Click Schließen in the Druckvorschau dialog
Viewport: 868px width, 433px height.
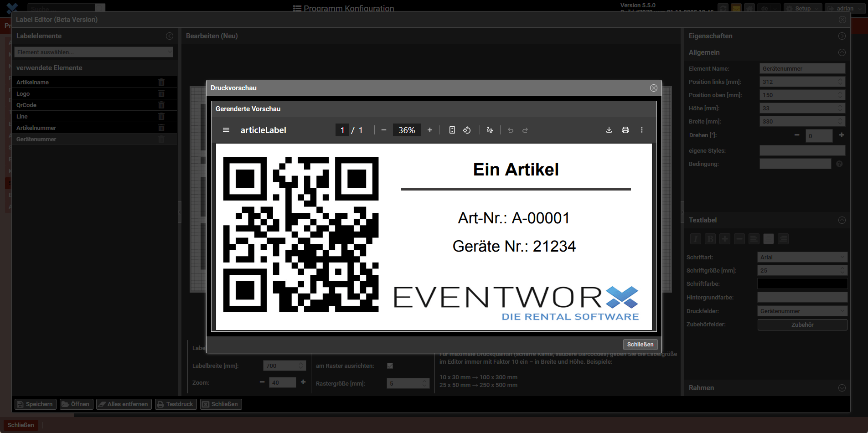click(640, 344)
